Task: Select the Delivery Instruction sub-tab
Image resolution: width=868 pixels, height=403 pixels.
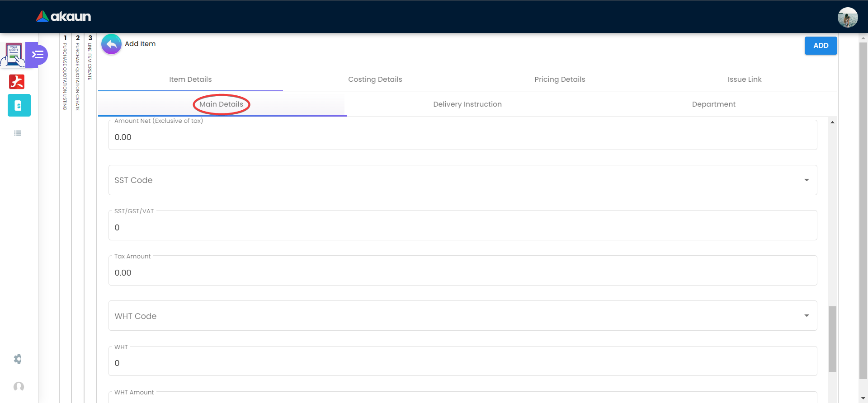Action: click(467, 104)
